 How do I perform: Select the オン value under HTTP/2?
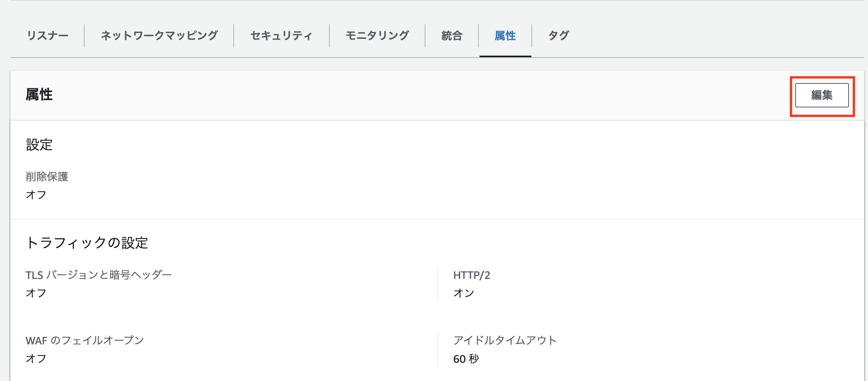[464, 293]
